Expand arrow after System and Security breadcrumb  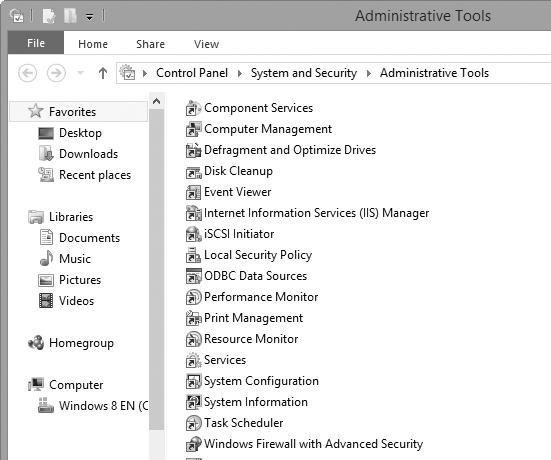369,73
